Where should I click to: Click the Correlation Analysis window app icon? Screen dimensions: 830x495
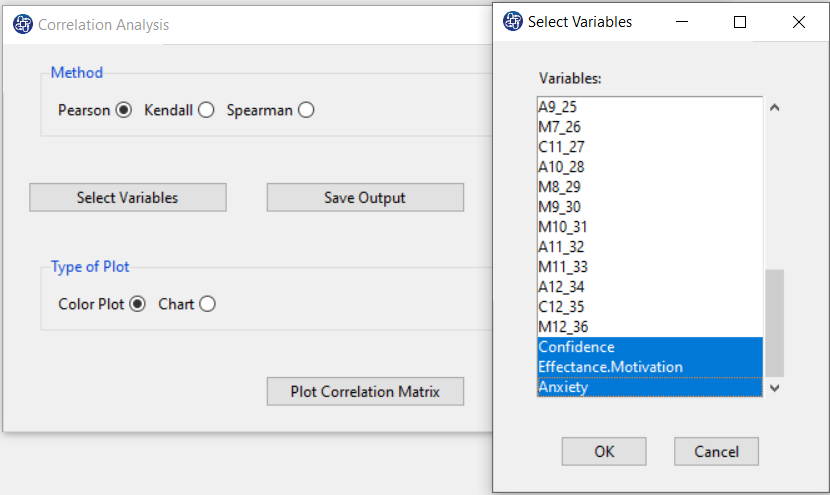(23, 24)
